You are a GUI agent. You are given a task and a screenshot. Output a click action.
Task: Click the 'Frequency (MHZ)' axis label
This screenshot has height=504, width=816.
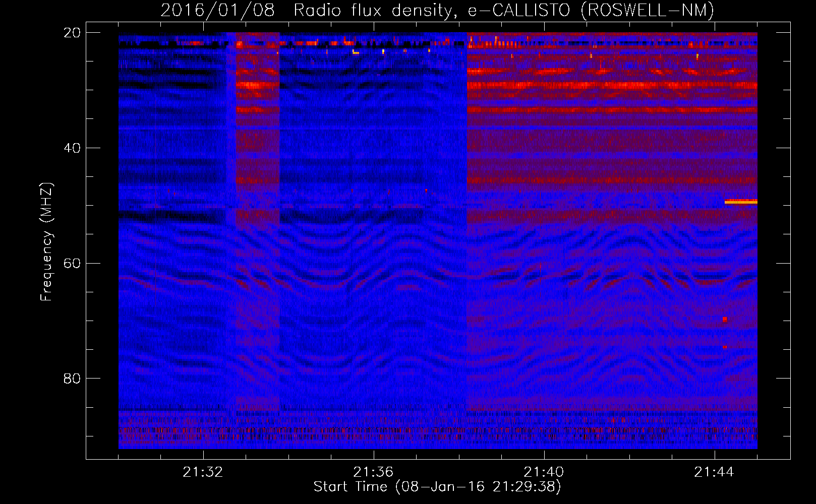click(46, 241)
